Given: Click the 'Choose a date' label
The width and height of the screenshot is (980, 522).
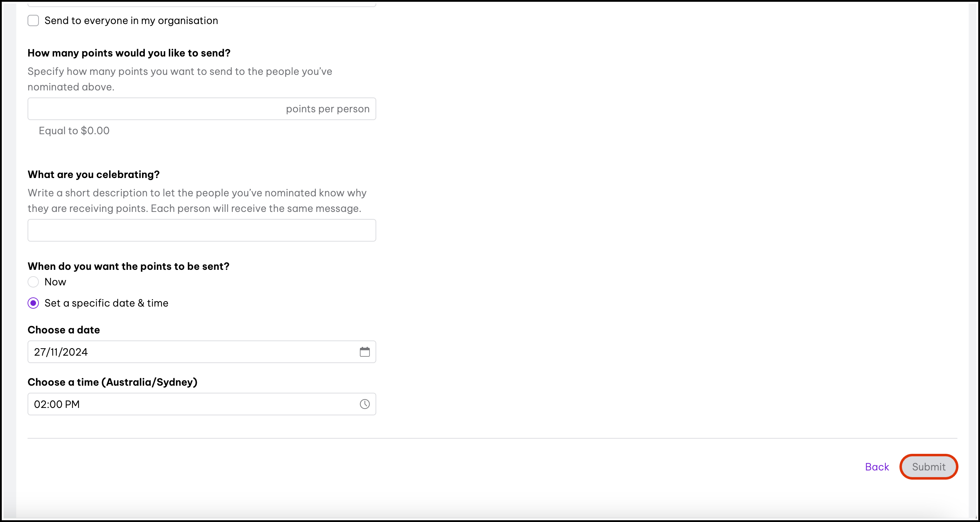Looking at the screenshot, I should tap(64, 330).
